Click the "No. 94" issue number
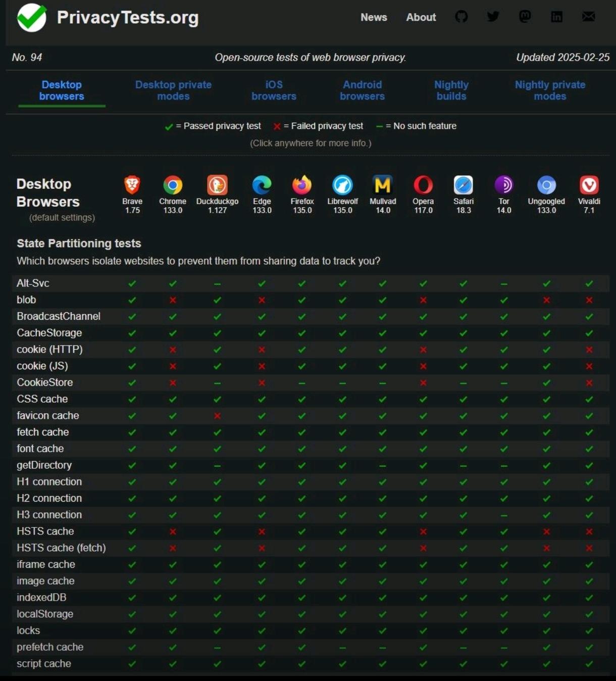This screenshot has width=616, height=681. pos(27,58)
